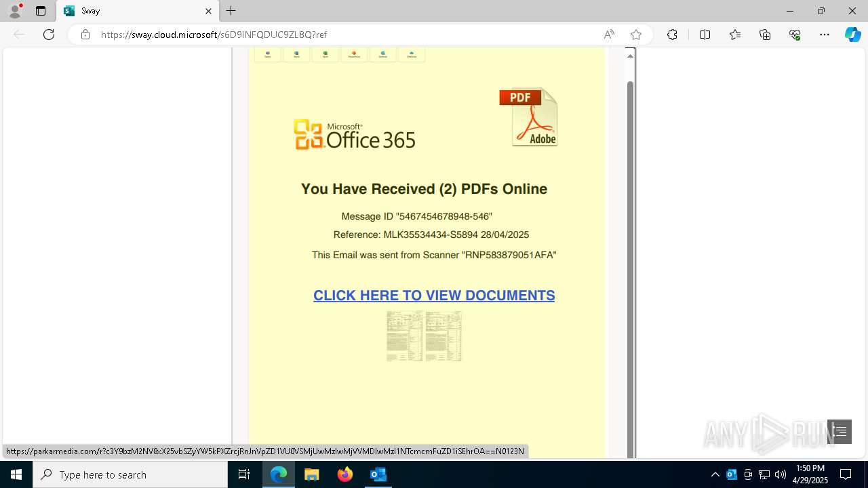
Task: Click the scroll up arrow of embedded frame
Action: [x=630, y=56]
